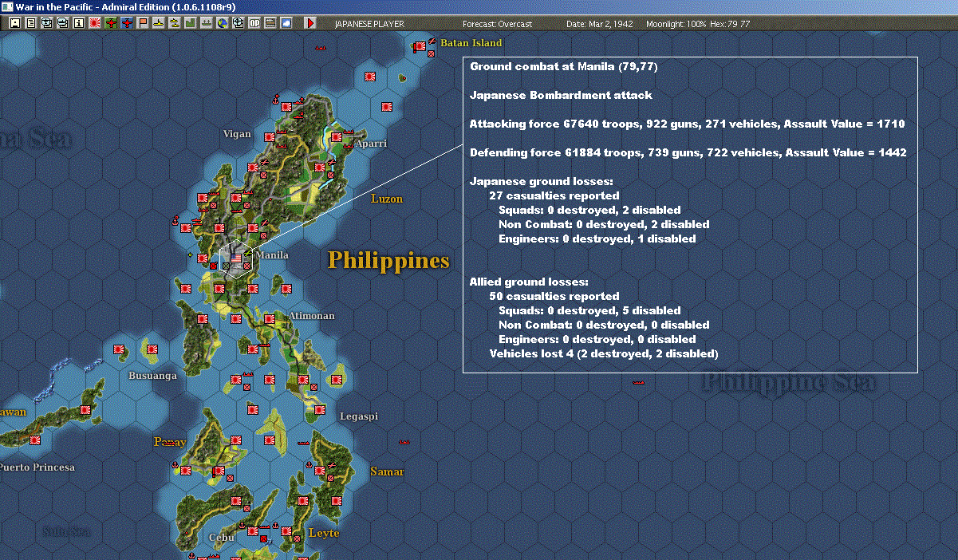This screenshot has height=560, width=958.
Task: Click the Samar island label
Action: click(x=387, y=471)
